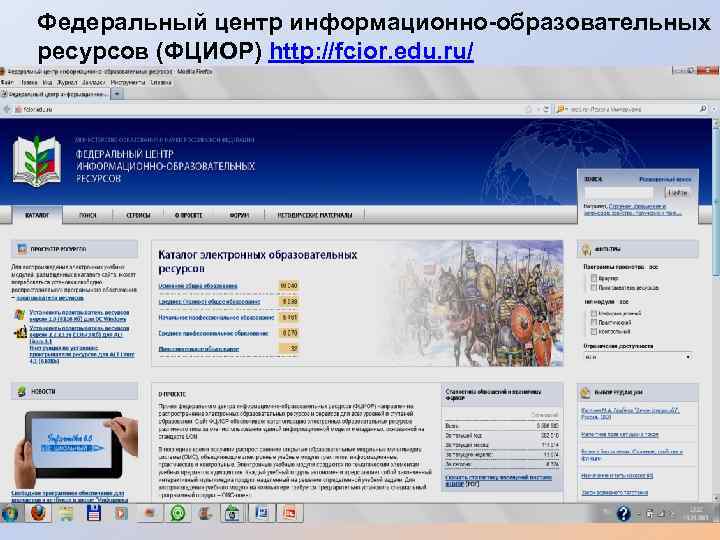Open Основное общее образование catalog link

198,286
